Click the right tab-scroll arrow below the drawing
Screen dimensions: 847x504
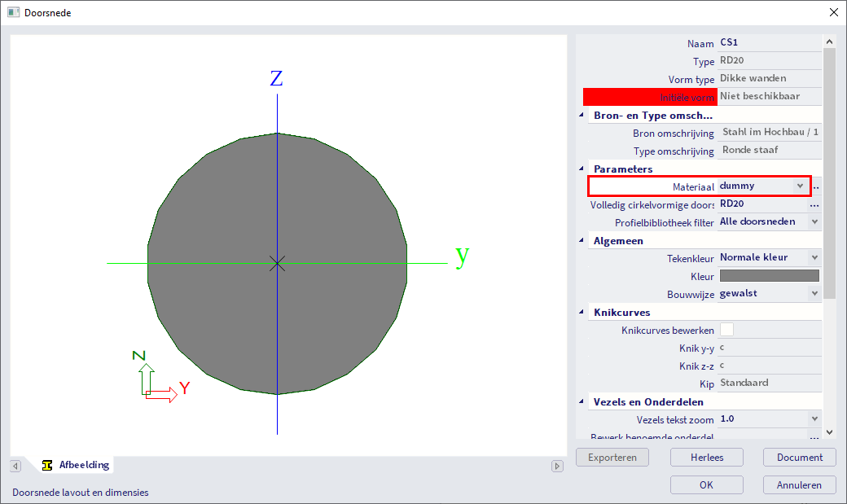point(557,465)
